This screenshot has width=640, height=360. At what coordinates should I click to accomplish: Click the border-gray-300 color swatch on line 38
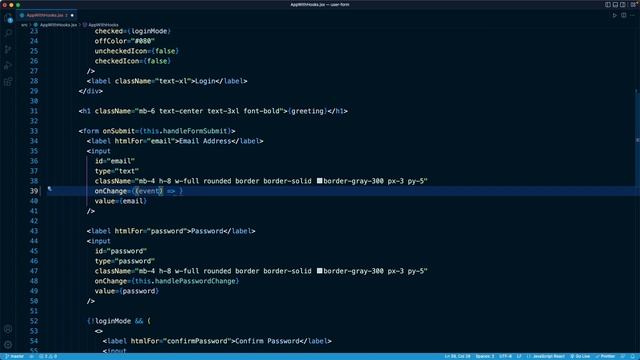pyautogui.click(x=319, y=181)
